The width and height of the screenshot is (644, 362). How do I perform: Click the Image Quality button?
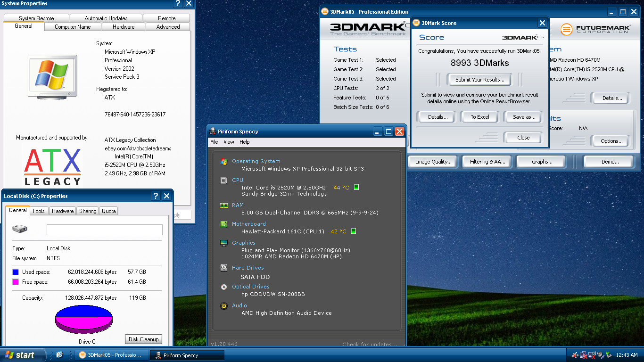coord(434,162)
